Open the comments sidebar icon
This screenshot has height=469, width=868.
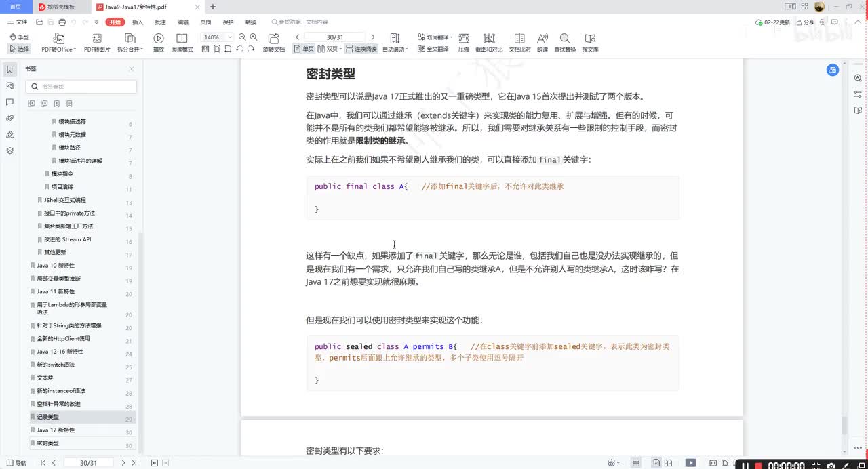tap(9, 102)
